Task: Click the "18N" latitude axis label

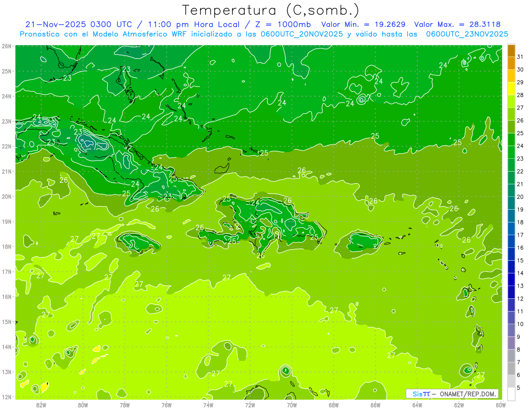Action: (x=7, y=247)
